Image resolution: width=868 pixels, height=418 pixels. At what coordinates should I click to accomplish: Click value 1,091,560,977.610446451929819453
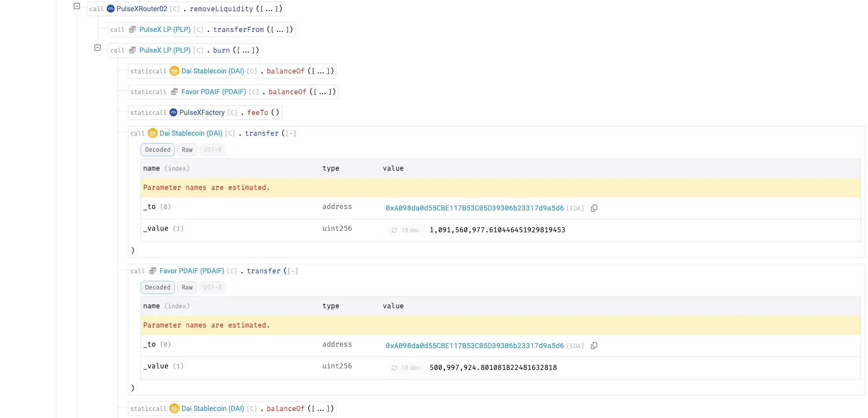pyautogui.click(x=497, y=230)
